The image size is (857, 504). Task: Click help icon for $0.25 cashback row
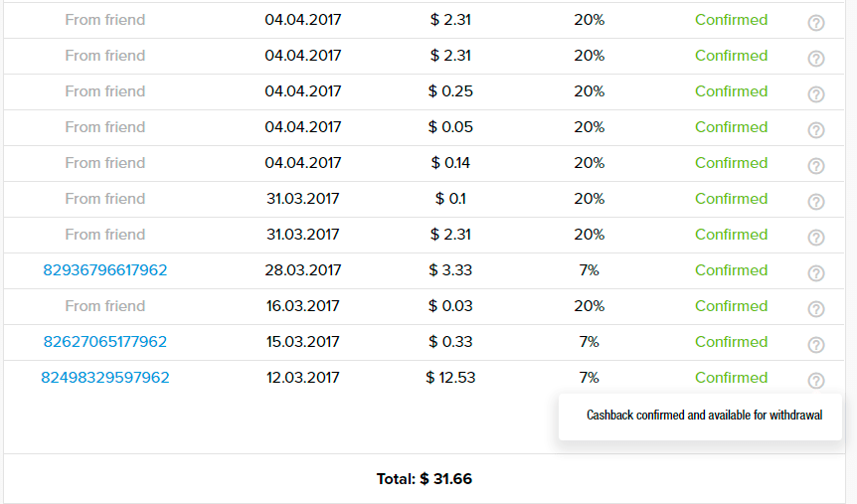click(x=816, y=94)
